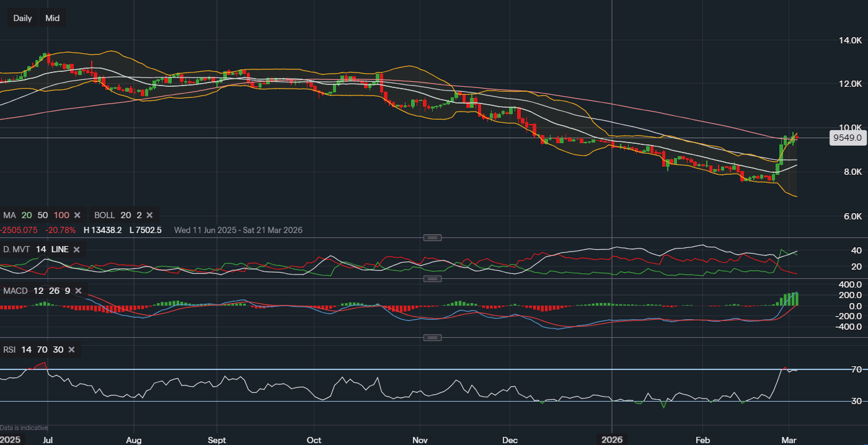Click the 9549.0 current price marker
The width and height of the screenshot is (868, 445).
tap(848, 138)
